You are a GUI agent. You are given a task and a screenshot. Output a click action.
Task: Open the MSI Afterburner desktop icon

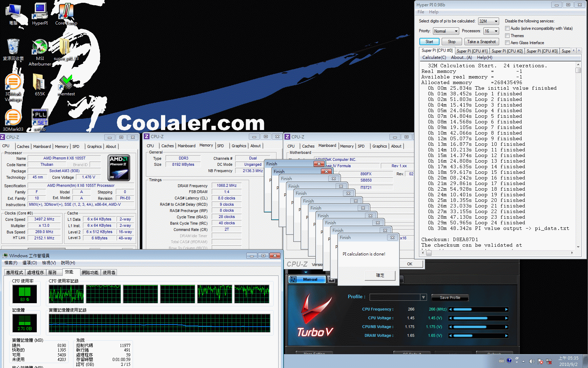point(40,49)
